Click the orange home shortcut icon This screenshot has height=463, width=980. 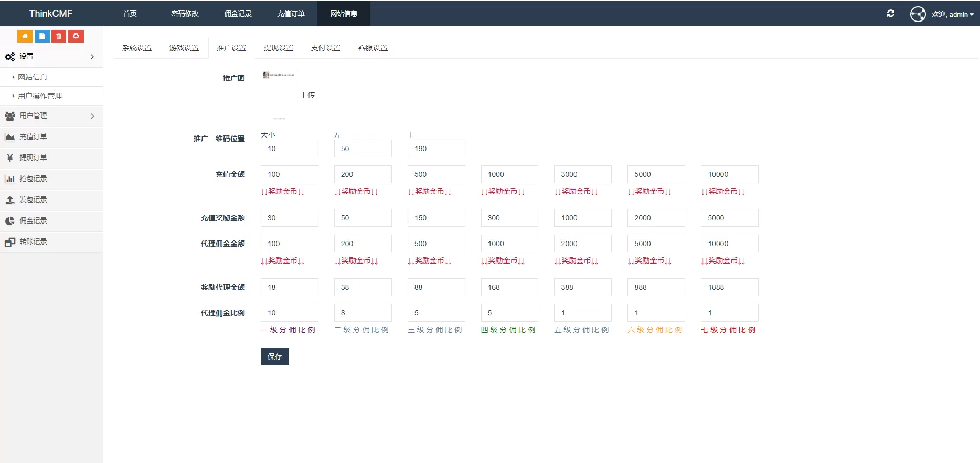[25, 36]
